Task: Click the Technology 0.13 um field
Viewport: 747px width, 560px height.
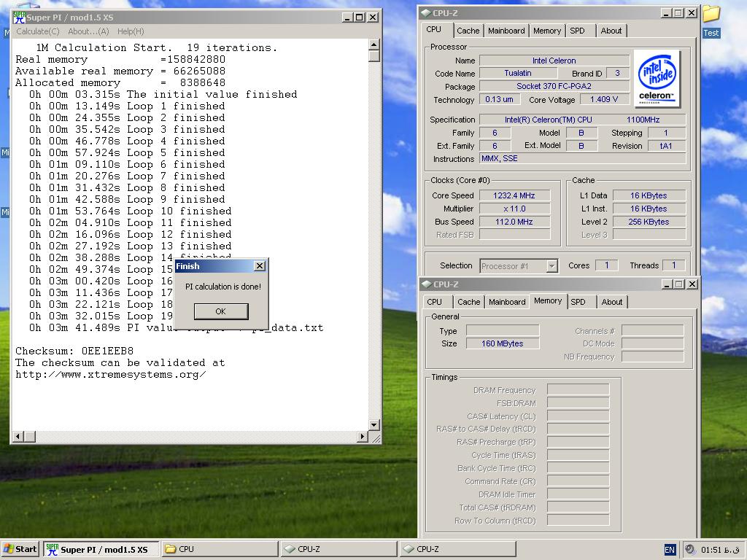Action: click(499, 99)
